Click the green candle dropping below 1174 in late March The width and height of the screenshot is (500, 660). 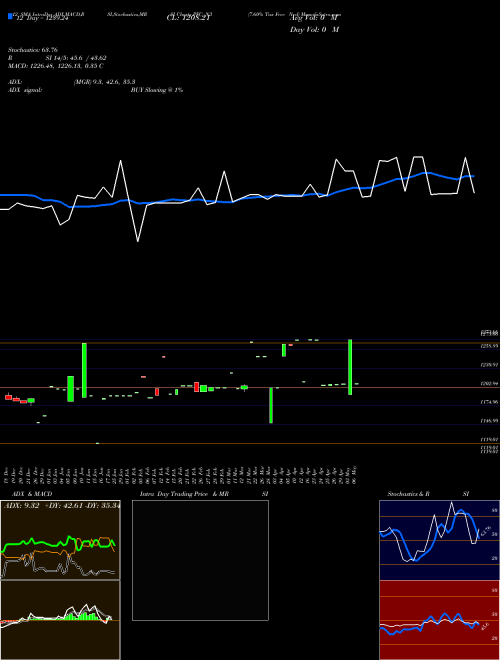pyautogui.click(x=271, y=405)
